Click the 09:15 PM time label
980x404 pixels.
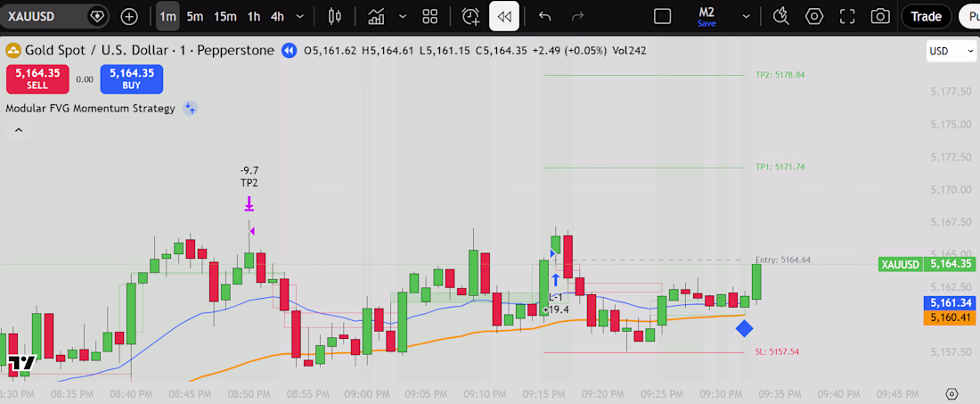click(x=544, y=394)
